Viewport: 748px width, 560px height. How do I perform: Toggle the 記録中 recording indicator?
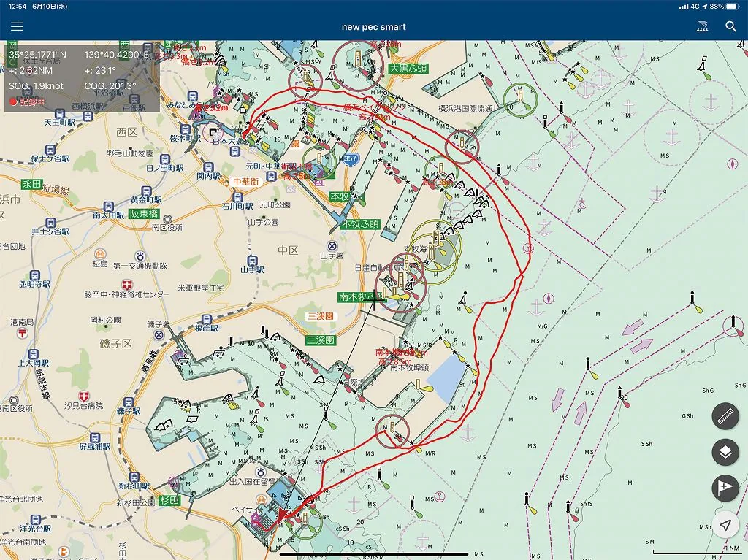point(27,101)
